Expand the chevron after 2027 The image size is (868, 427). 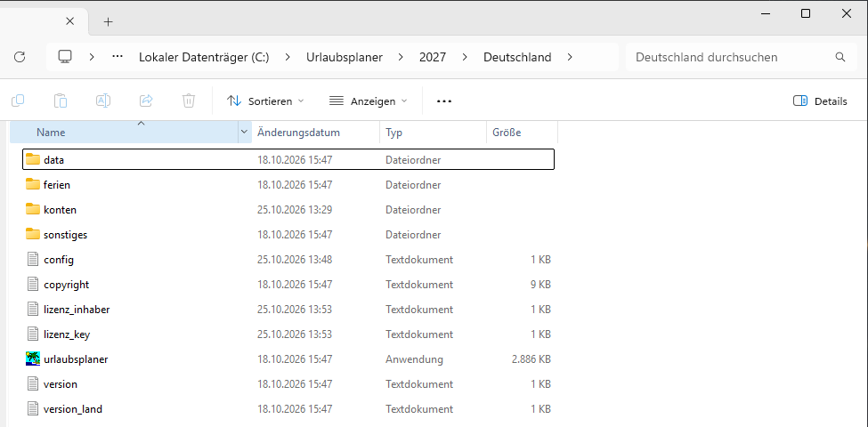coord(465,57)
